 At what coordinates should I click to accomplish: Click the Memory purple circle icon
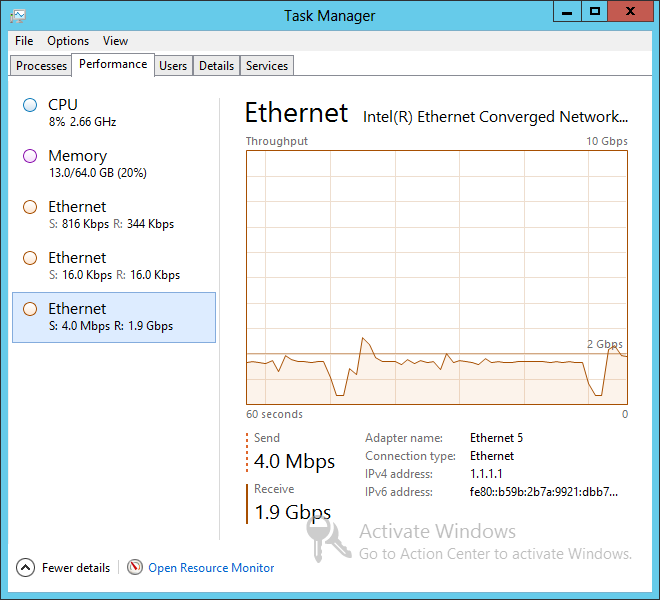pos(30,156)
